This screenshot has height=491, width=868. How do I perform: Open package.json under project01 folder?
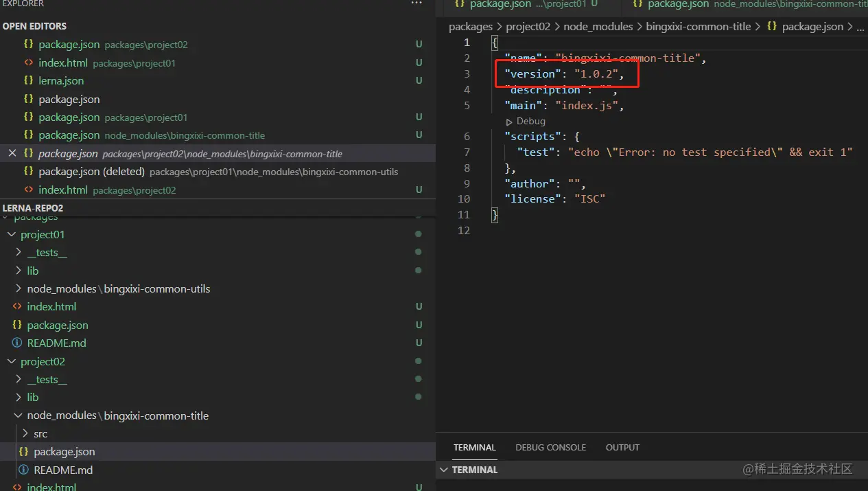58,326
